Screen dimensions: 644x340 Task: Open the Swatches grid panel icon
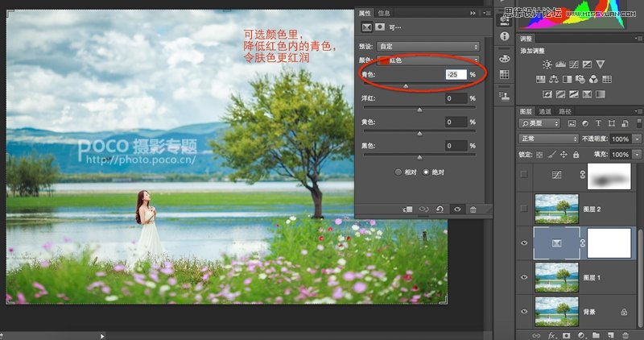click(505, 74)
